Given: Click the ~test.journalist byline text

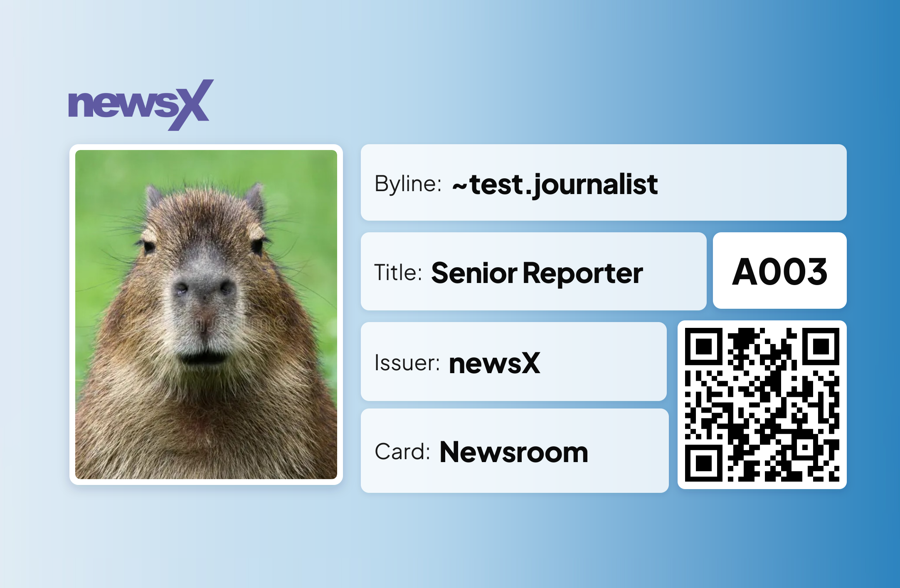Looking at the screenshot, I should pos(555,184).
